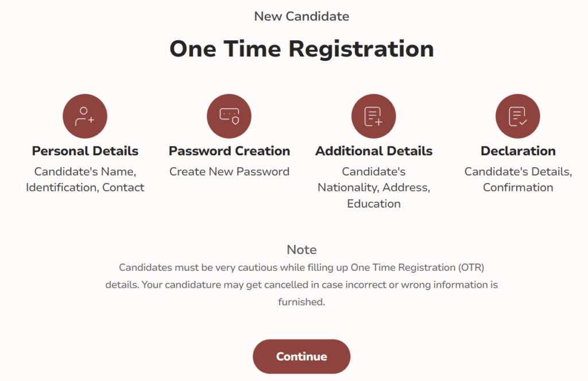This screenshot has height=381, width=588.
Task: Click the Additional Details heading text
Action: click(x=373, y=151)
